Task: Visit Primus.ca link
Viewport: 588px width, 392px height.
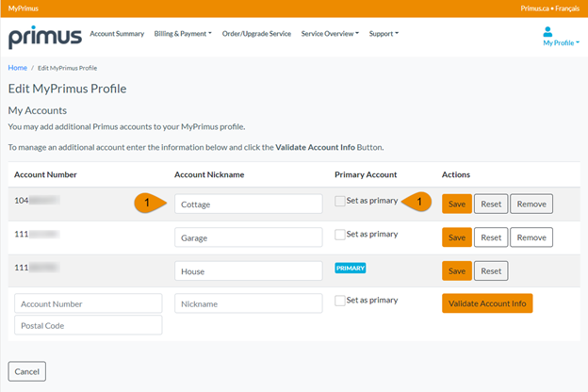Action: (534, 8)
